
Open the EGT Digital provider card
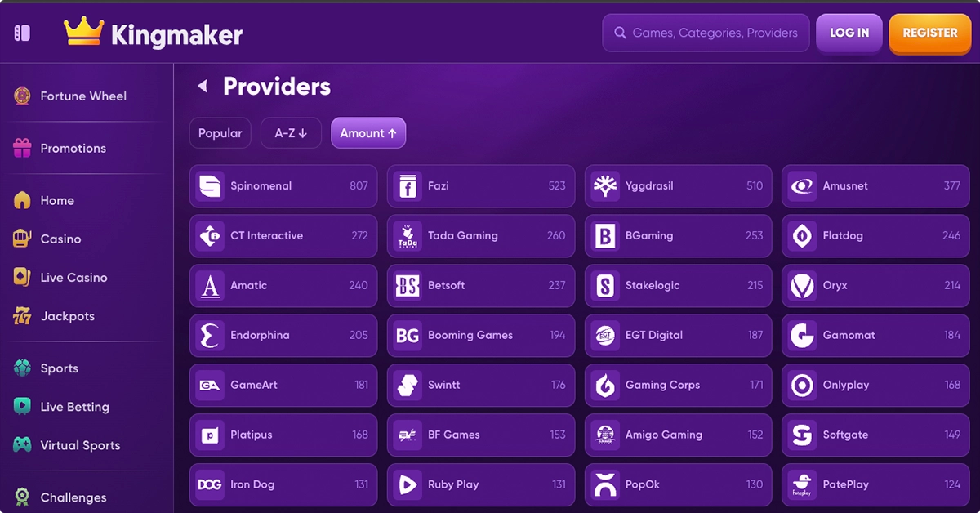click(678, 335)
